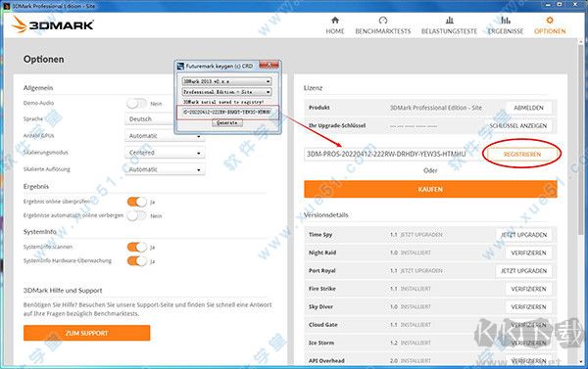Click the Sky Diver row label
588x369 pixels.
coord(320,306)
